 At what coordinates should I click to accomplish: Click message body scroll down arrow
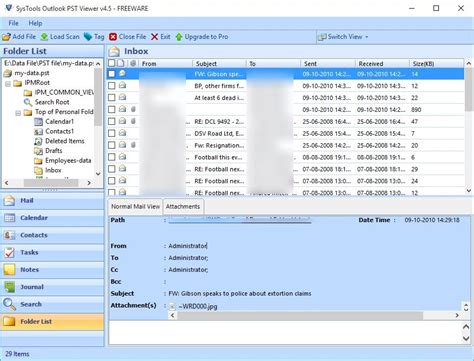coord(466,338)
